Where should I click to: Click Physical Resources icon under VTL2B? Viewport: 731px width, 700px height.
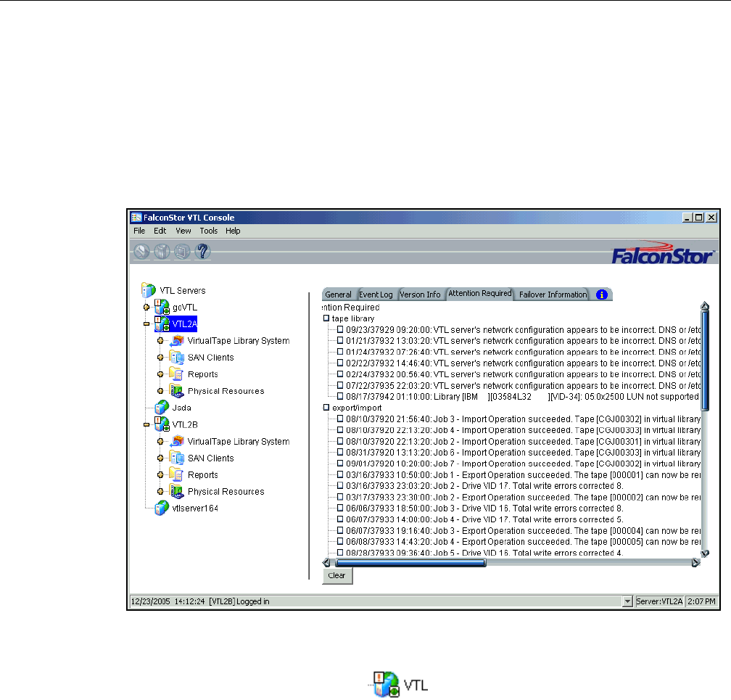pyautogui.click(x=177, y=492)
